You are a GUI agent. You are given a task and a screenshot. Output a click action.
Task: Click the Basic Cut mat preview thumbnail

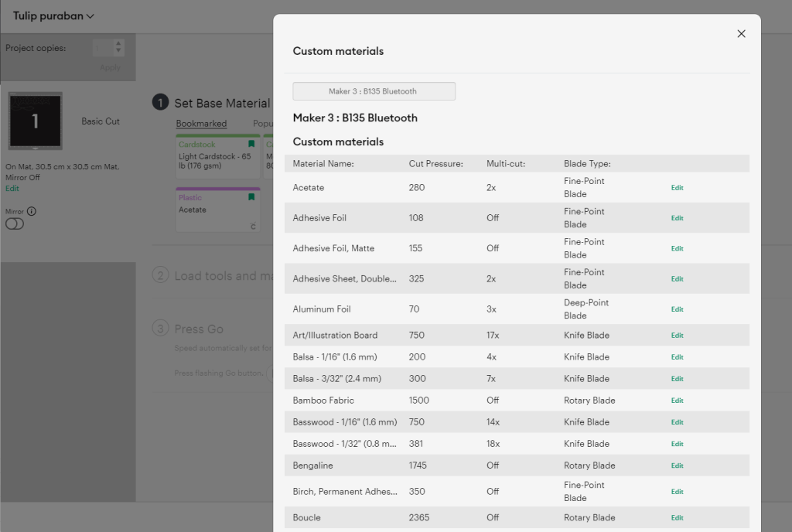35,120
